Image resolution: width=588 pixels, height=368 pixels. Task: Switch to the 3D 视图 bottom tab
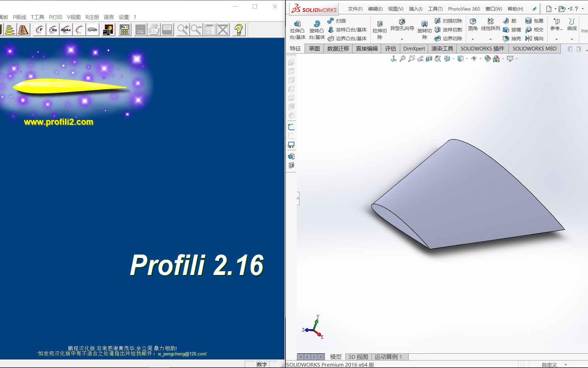point(358,357)
